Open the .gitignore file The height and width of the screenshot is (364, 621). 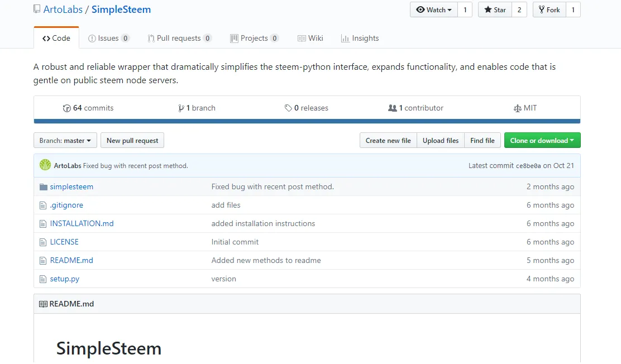tap(66, 205)
